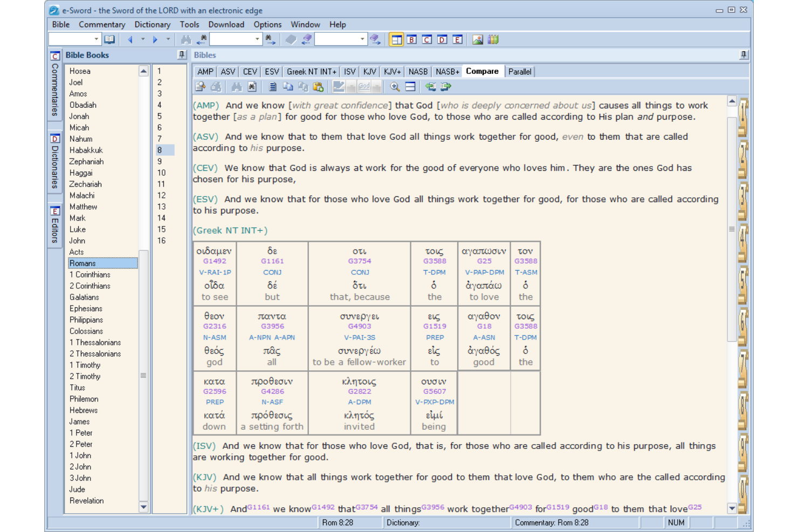Screen dimensions: 798x532
Task: Click the Bible Books list scrollbar thumb
Action: coord(143,375)
